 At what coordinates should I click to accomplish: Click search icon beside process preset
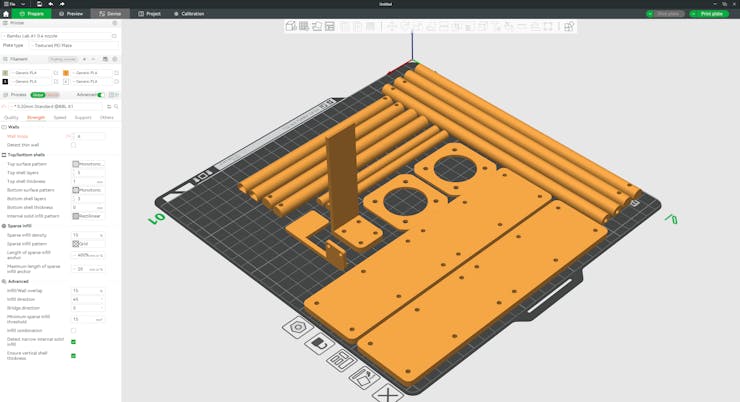116,106
